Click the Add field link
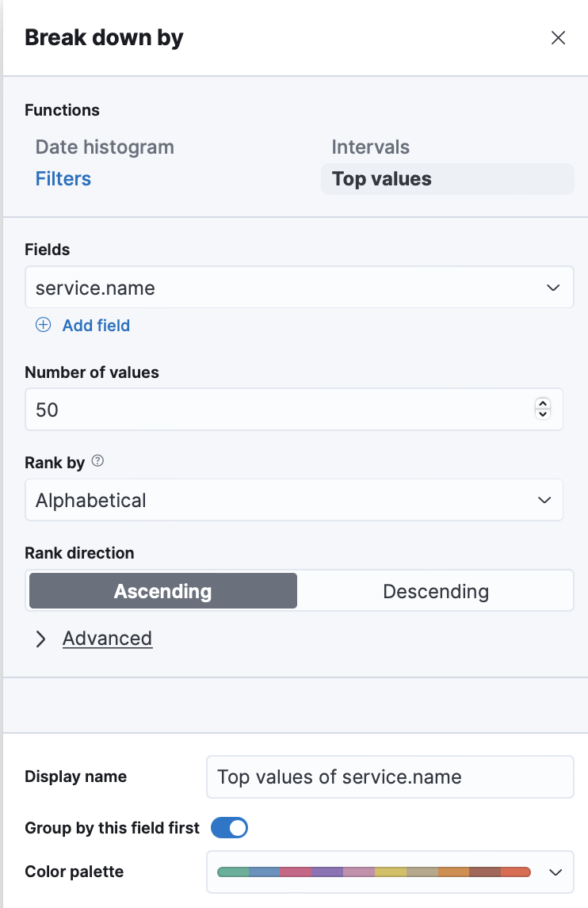 coord(96,325)
